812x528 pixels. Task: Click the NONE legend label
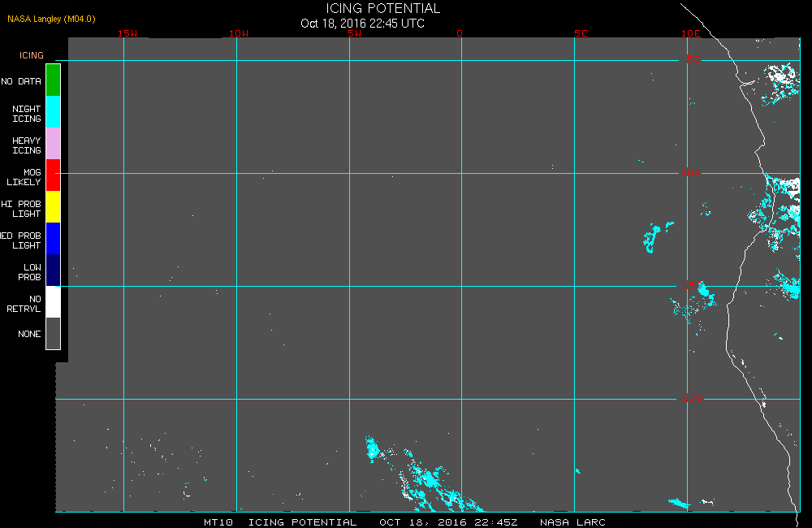tap(29, 334)
